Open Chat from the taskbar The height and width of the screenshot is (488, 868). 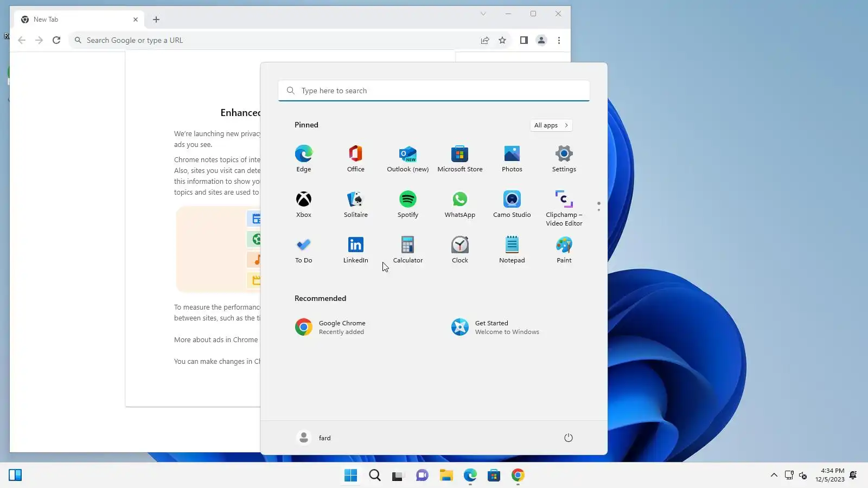423,476
